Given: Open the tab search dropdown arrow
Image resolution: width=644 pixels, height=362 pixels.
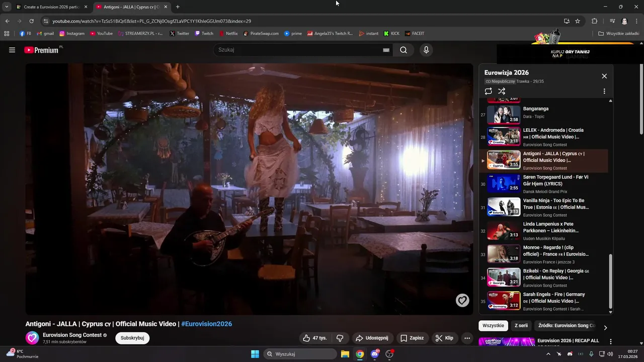Looking at the screenshot, I should point(6,7).
